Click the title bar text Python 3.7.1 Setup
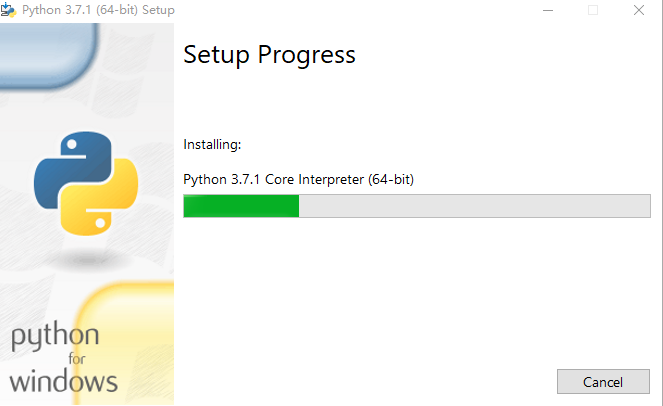 click(x=98, y=10)
